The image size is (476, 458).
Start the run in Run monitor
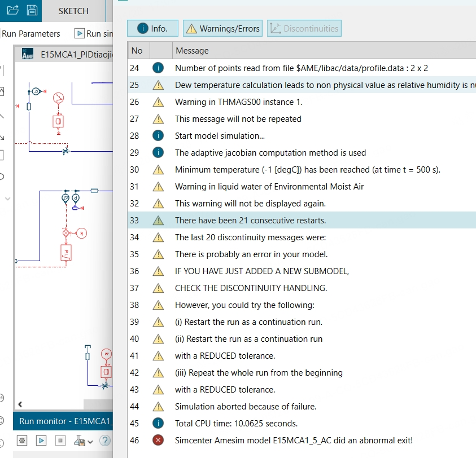(x=41, y=441)
